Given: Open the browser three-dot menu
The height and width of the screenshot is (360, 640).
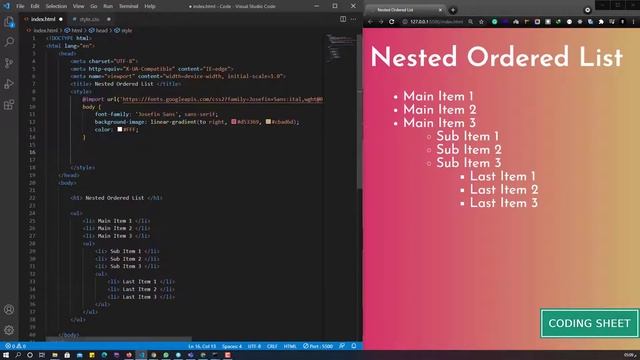Looking at the screenshot, I should (633, 22).
